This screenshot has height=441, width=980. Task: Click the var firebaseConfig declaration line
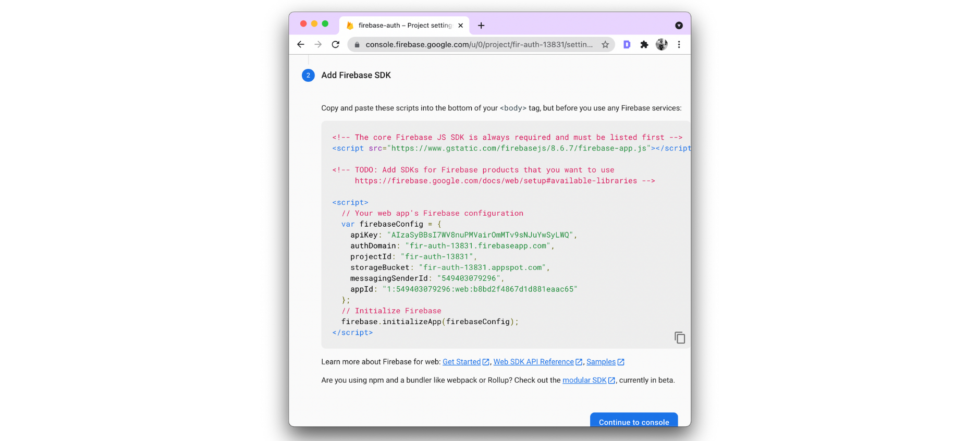391,224
